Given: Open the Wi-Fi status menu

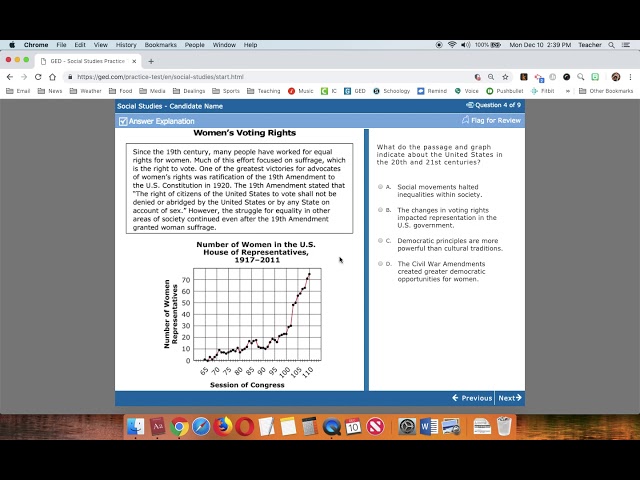Looking at the screenshot, I should (452, 45).
